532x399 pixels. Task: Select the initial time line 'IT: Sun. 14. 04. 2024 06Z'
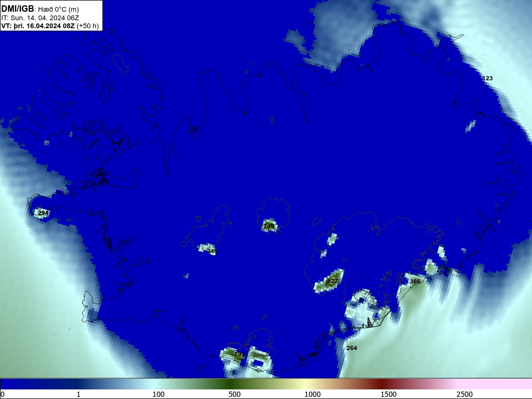(x=40, y=18)
